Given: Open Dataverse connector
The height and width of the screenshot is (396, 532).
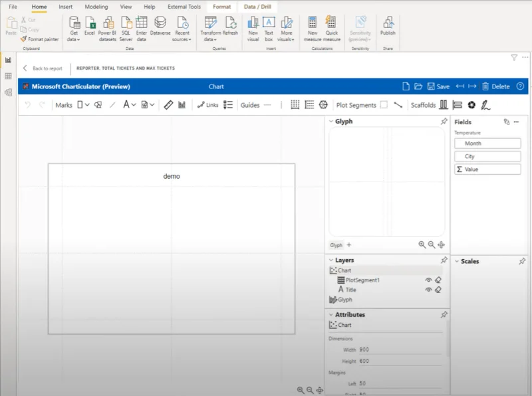Looking at the screenshot, I should click(x=160, y=26).
